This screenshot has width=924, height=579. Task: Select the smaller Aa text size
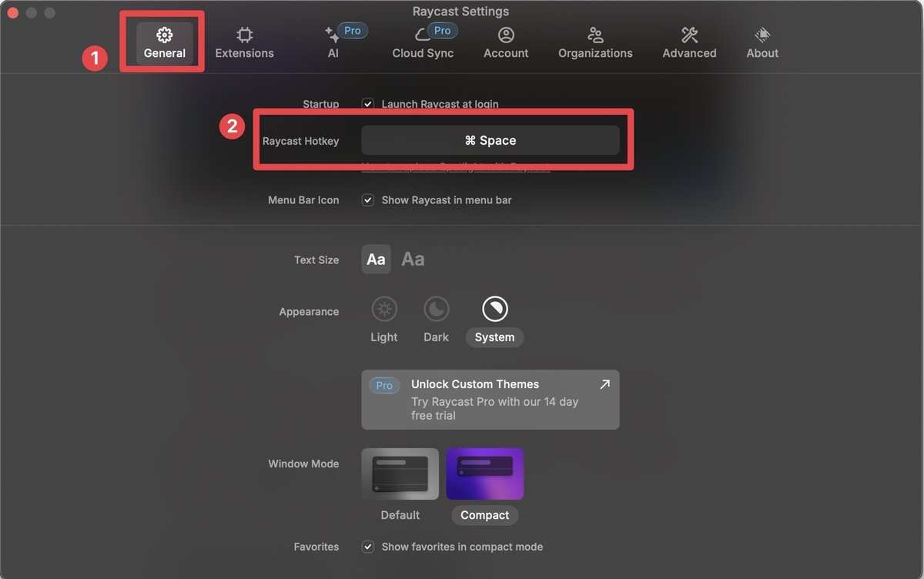pyautogui.click(x=376, y=259)
